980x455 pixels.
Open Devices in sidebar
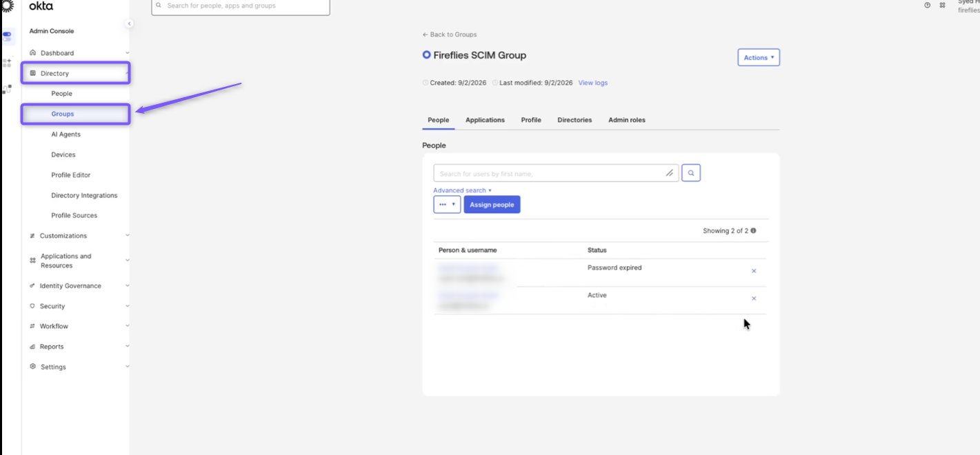pos(63,154)
